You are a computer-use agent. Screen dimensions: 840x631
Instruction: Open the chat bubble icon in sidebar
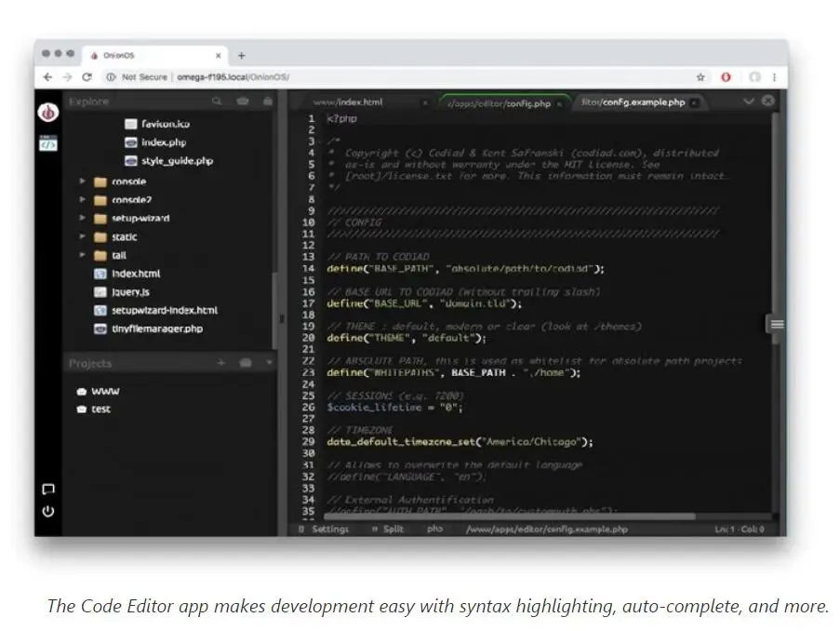click(48, 489)
